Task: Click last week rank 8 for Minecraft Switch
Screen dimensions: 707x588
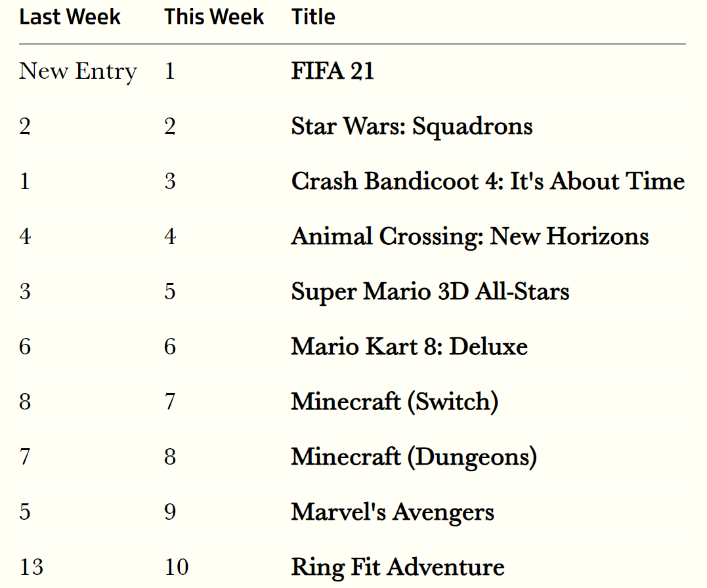Action: 25,402
